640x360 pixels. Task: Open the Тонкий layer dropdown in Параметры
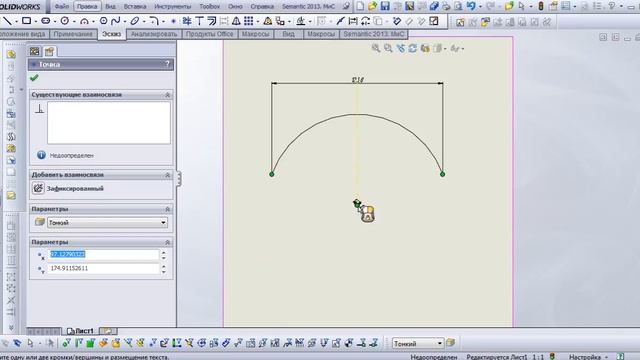tap(163, 223)
